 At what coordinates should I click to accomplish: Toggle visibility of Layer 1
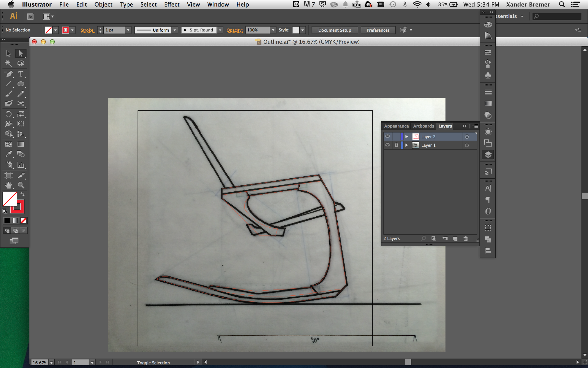click(x=387, y=145)
